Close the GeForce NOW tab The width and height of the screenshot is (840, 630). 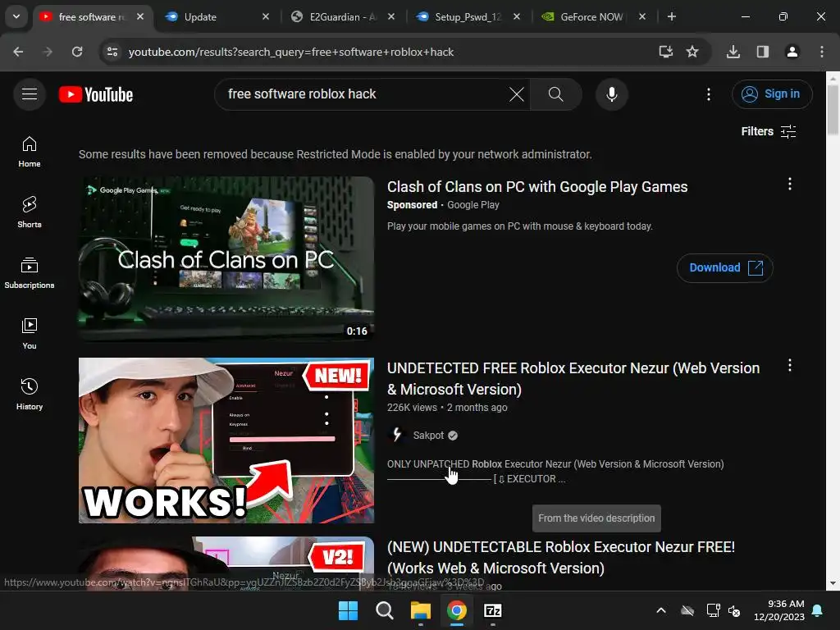pos(641,16)
